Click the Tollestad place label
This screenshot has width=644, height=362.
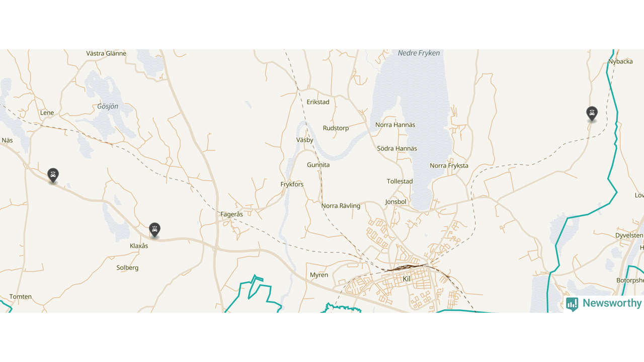[399, 182]
